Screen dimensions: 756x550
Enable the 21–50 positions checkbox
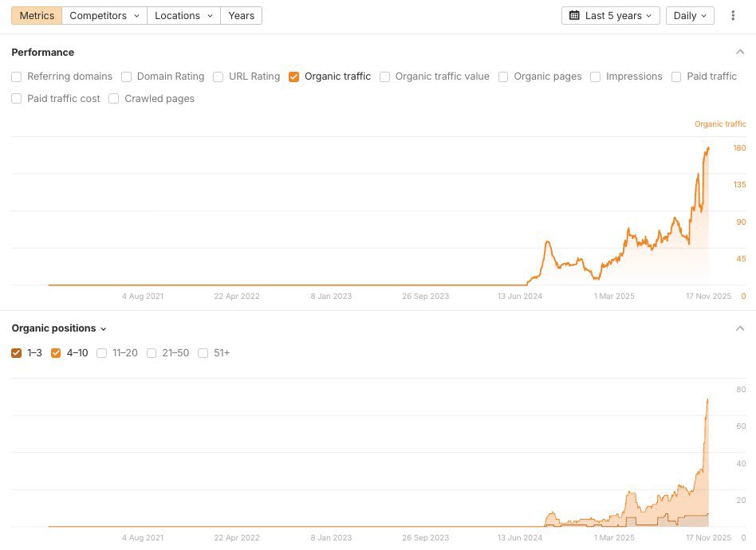pyautogui.click(x=152, y=353)
